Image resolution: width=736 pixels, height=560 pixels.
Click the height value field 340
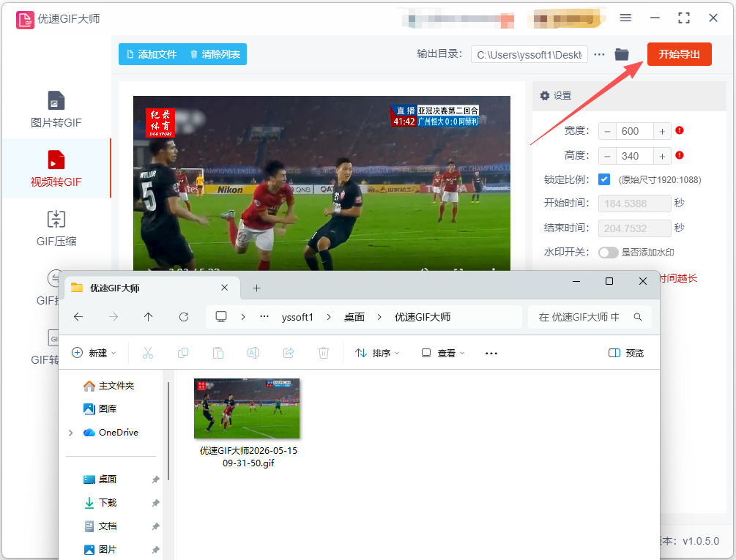coord(634,156)
